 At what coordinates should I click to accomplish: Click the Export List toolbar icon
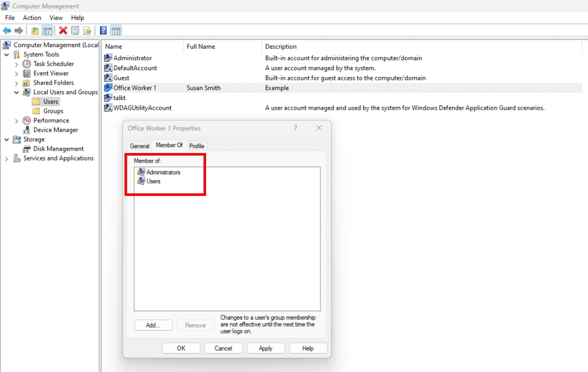[87, 31]
